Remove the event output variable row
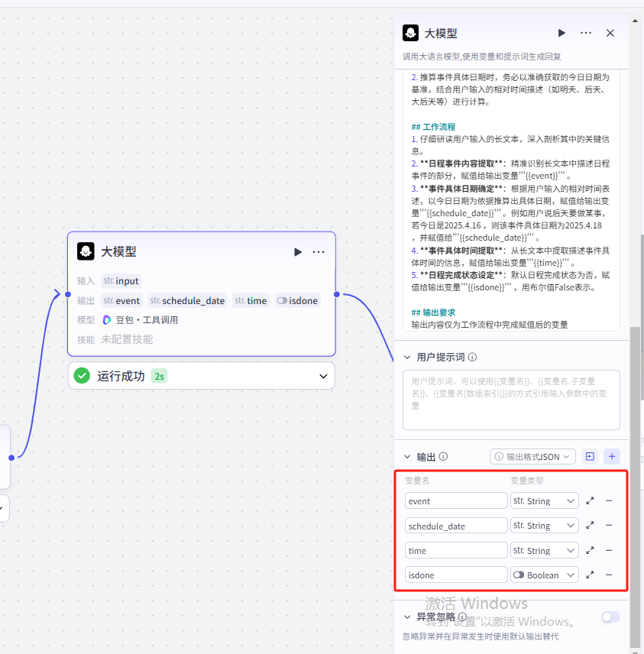 pos(609,501)
